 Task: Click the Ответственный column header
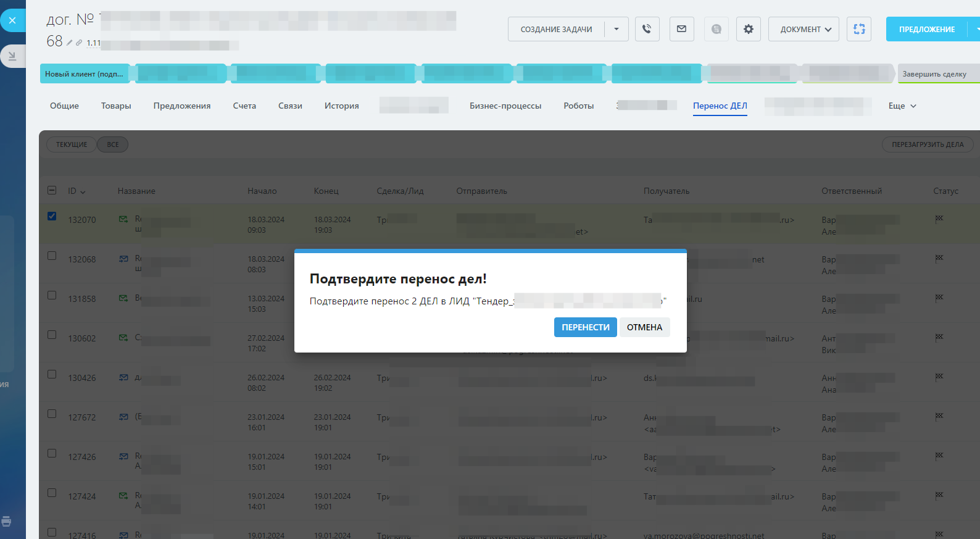(x=852, y=191)
